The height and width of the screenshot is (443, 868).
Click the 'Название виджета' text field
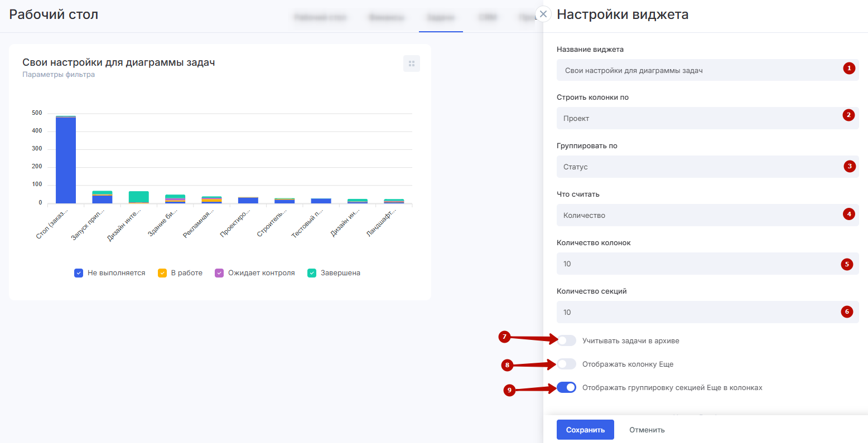(697, 71)
